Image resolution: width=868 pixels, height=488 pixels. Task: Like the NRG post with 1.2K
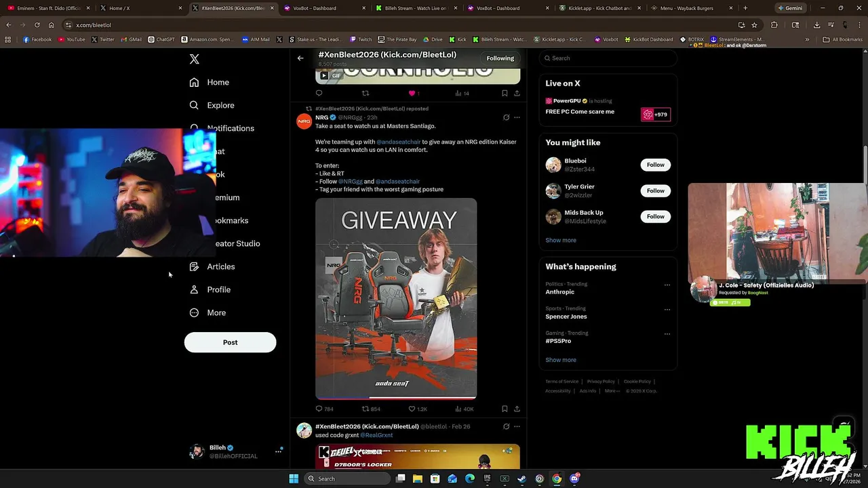(418, 409)
